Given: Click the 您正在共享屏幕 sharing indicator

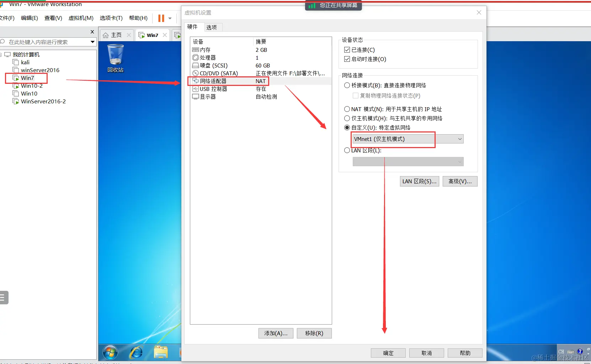Looking at the screenshot, I should (334, 5).
